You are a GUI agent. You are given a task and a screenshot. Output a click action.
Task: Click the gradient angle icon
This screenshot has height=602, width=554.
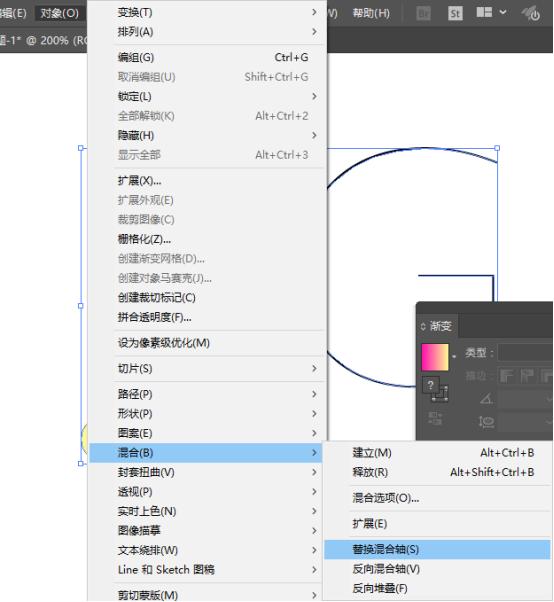[486, 398]
